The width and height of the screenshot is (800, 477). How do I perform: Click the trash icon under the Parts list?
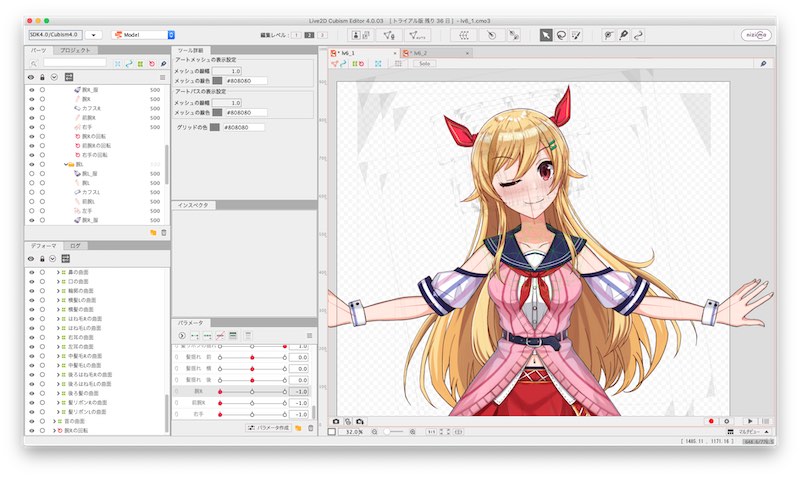pos(164,233)
